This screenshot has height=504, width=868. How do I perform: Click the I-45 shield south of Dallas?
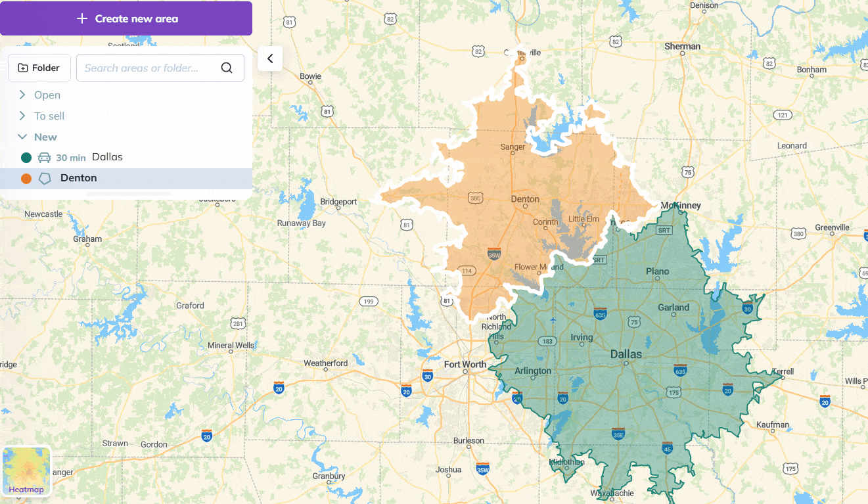tap(668, 447)
